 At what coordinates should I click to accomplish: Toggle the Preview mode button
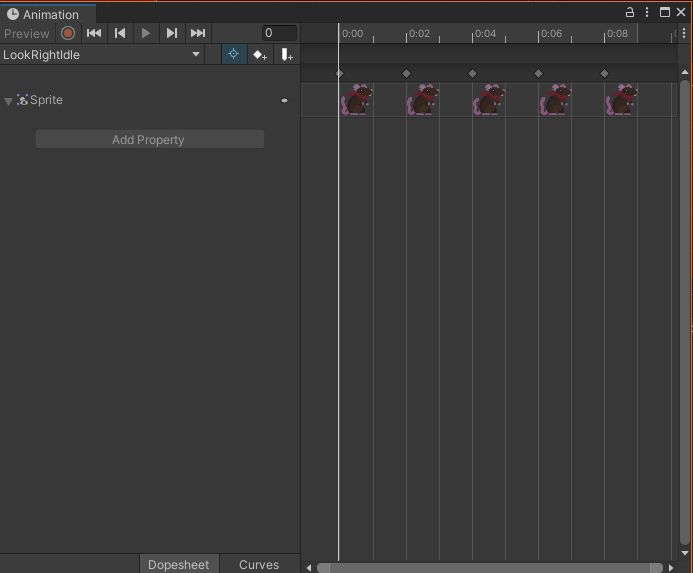tap(27, 33)
